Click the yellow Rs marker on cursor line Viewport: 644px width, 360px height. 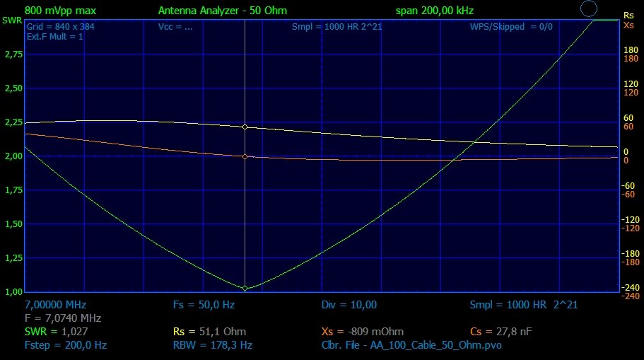245,127
